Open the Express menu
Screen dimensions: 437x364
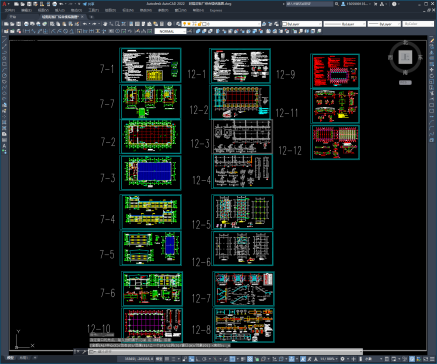point(216,10)
